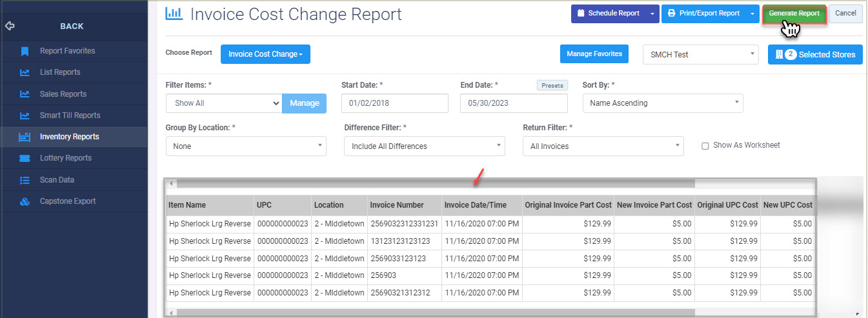Click the 2 Selected Stores button
The image size is (868, 318).
[x=815, y=55]
